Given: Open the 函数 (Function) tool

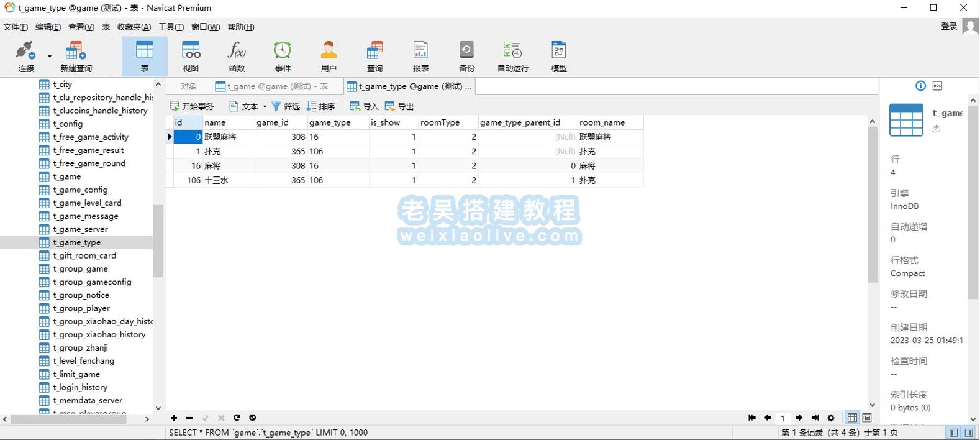Looking at the screenshot, I should 237,56.
